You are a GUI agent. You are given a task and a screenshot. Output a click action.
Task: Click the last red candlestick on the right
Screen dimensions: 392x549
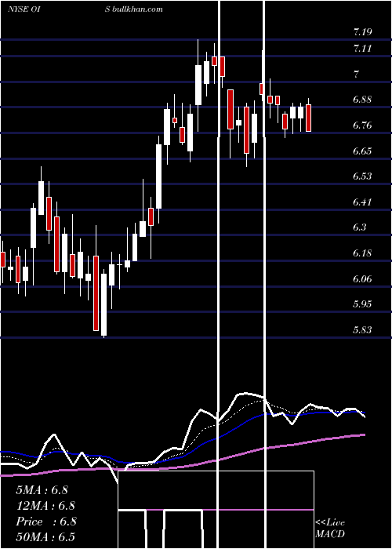(x=308, y=118)
